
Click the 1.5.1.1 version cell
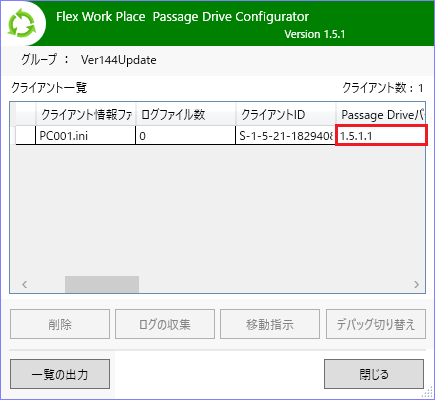381,136
